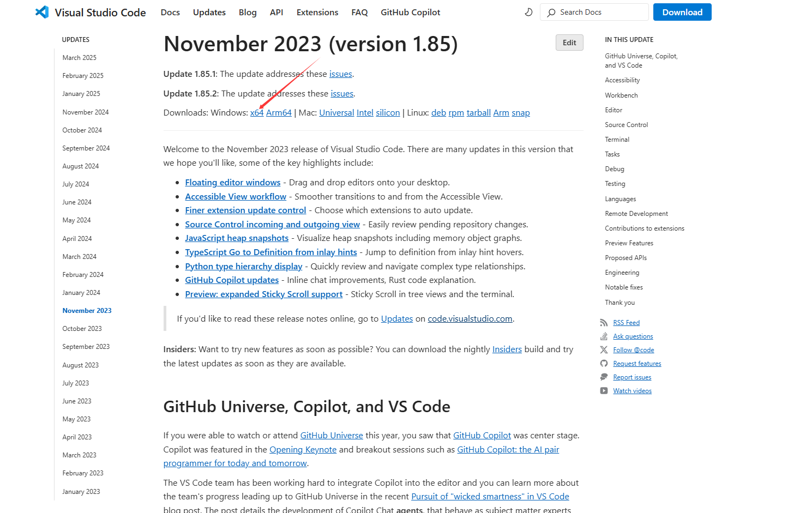Open the Extensions menu item
The image size is (812, 513).
coord(317,12)
